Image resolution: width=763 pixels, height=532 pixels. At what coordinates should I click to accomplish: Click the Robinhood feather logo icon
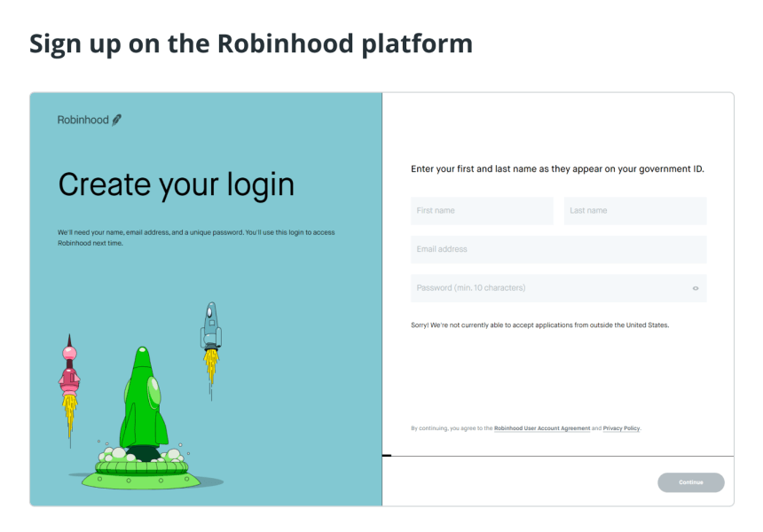[x=117, y=120]
